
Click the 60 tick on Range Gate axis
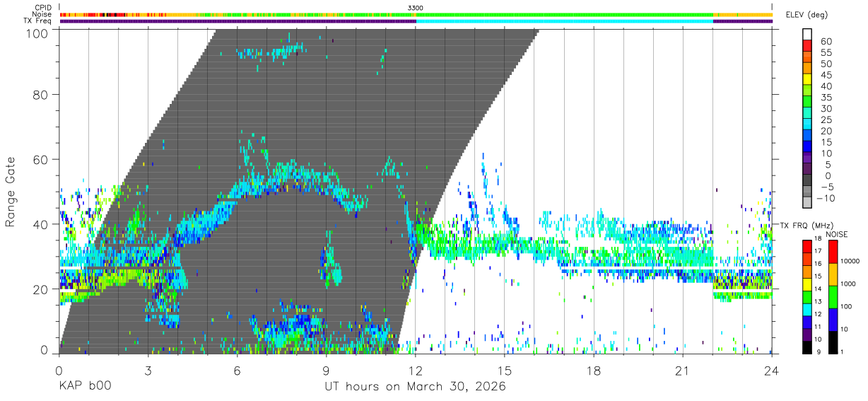tap(41, 159)
